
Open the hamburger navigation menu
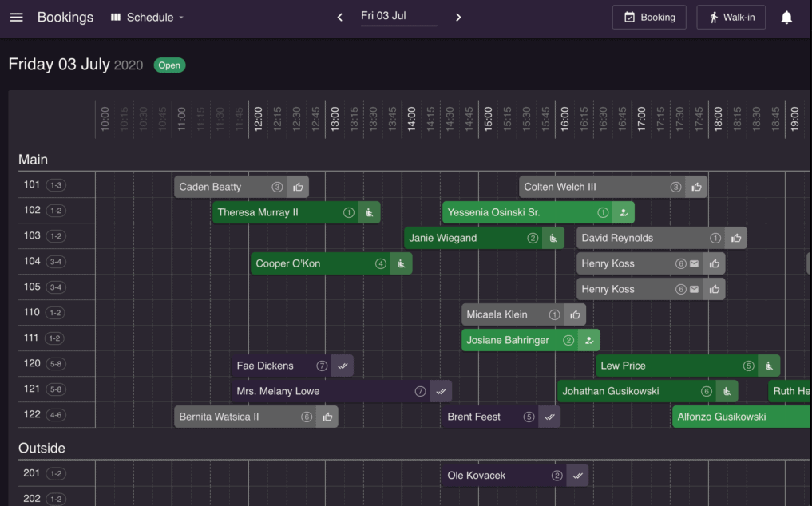[x=17, y=17]
